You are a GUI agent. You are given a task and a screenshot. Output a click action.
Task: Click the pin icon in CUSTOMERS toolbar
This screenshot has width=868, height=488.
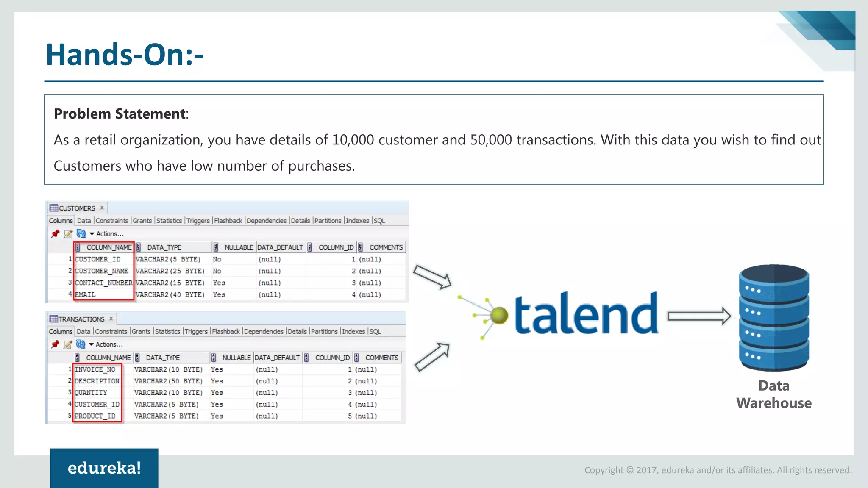pyautogui.click(x=55, y=233)
